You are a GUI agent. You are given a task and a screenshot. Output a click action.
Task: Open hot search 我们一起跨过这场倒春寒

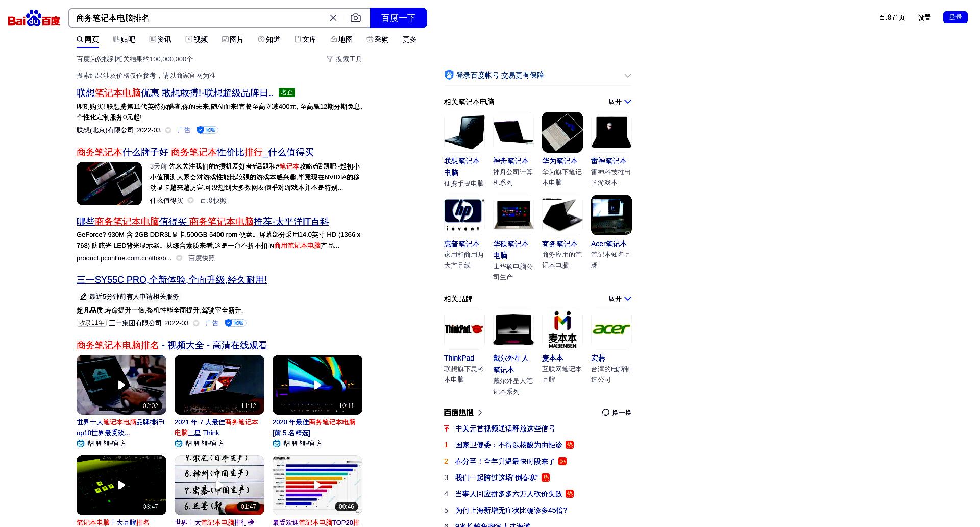[497, 478]
